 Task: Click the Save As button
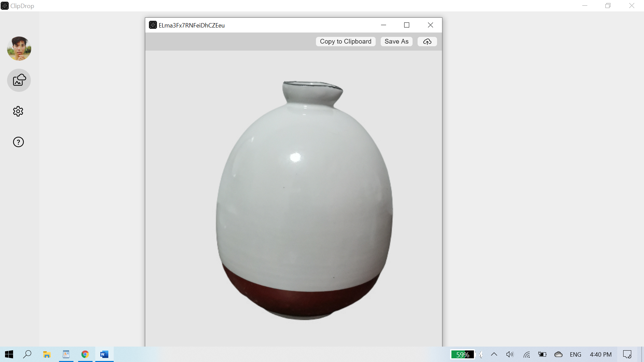[396, 42]
